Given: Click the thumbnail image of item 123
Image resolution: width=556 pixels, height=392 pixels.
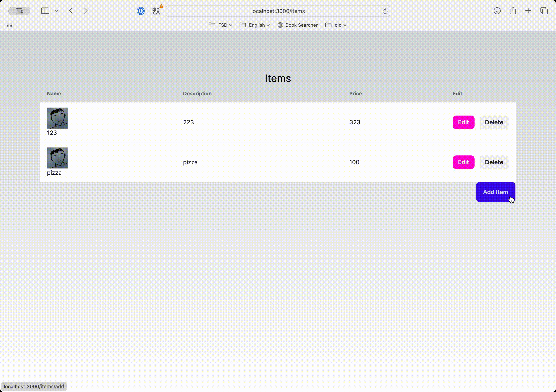Looking at the screenshot, I should click(x=57, y=118).
